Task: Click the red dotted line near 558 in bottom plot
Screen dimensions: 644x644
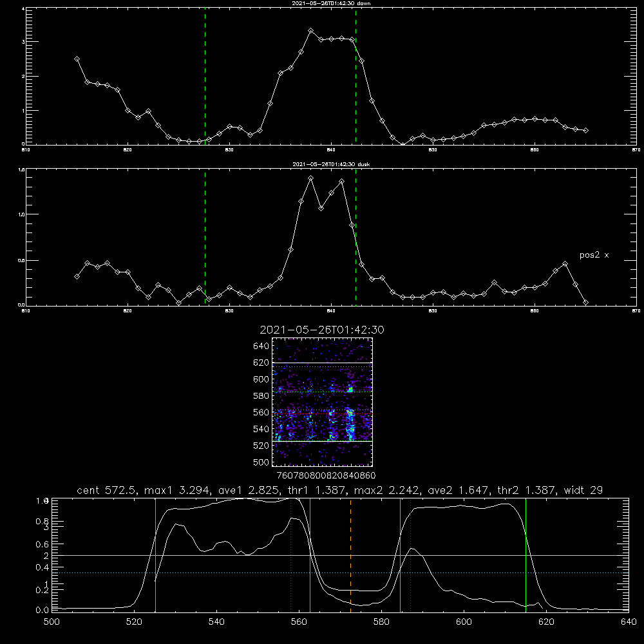Action: point(291,555)
